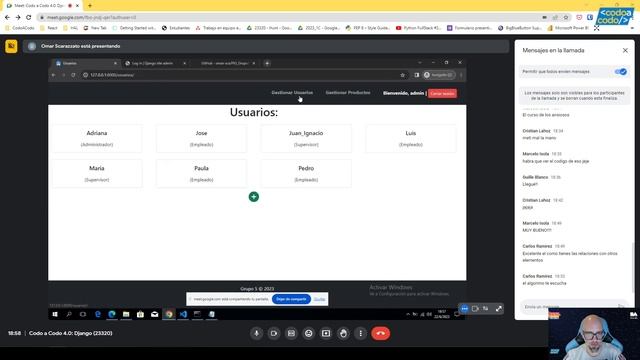Reload page in shared browser
Viewport: 640px width, 360px height.
[73, 75]
